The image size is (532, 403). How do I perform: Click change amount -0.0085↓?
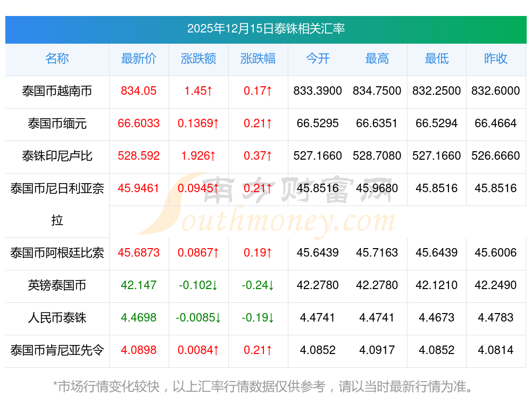coord(198,318)
